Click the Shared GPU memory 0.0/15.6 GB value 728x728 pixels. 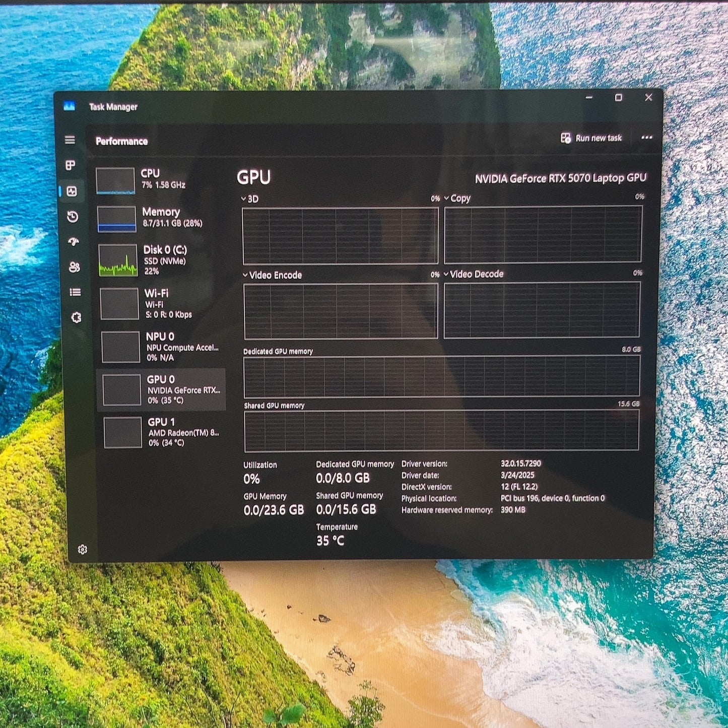(x=346, y=509)
